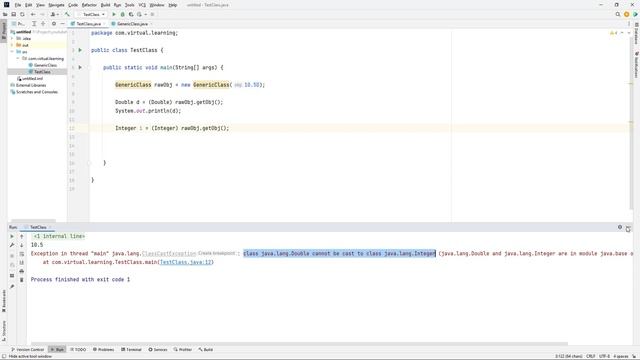Click the toolbar refresh/synchronize icon

22,14
